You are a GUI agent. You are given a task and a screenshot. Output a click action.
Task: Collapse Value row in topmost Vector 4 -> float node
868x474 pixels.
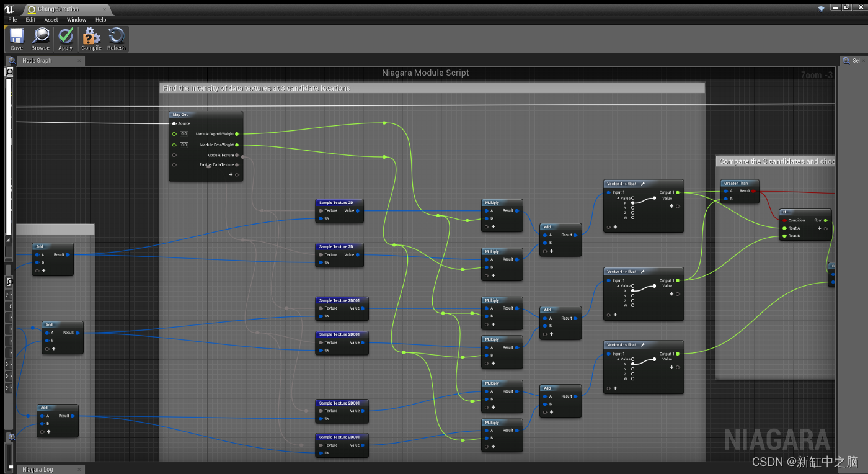(619, 199)
